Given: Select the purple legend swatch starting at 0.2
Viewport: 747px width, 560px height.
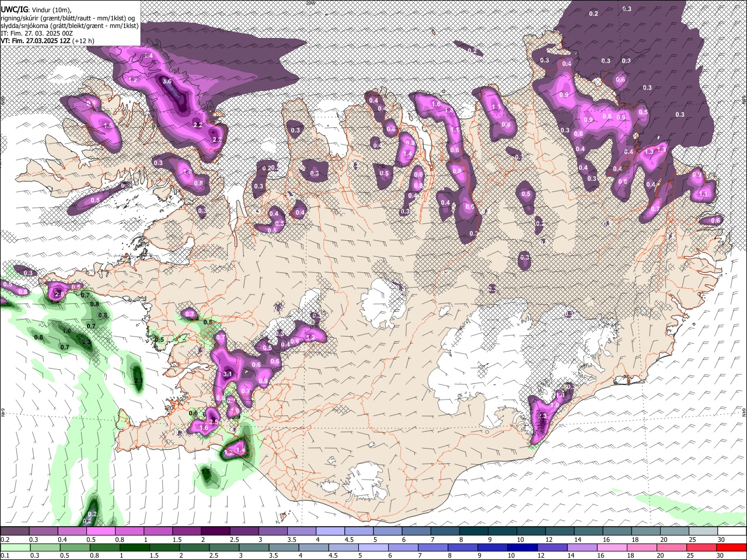Looking at the screenshot, I should pos(15,531).
